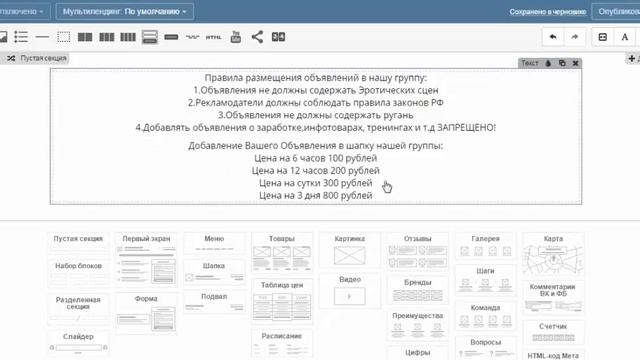This screenshot has height=360, width=640.
Task: Add the Счетчик section template
Action: tap(553, 332)
